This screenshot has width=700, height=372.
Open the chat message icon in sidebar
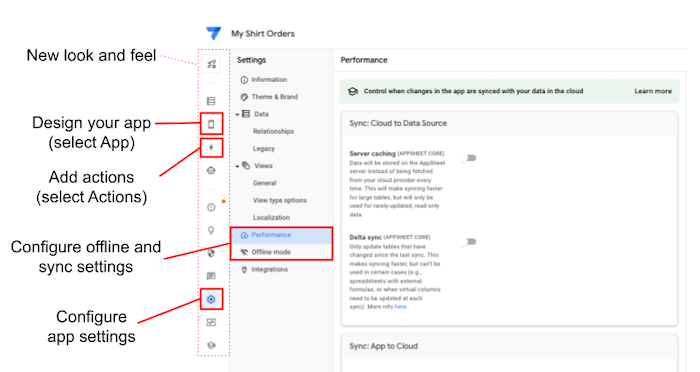211,276
